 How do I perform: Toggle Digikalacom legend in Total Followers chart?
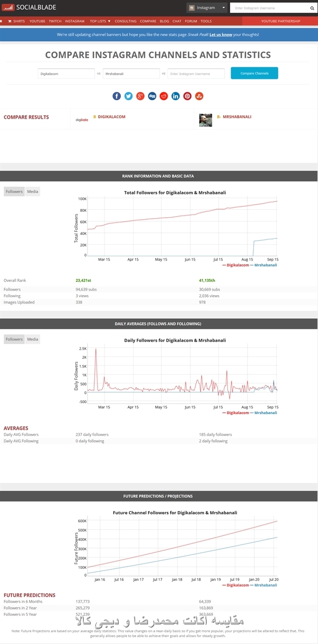(235, 265)
